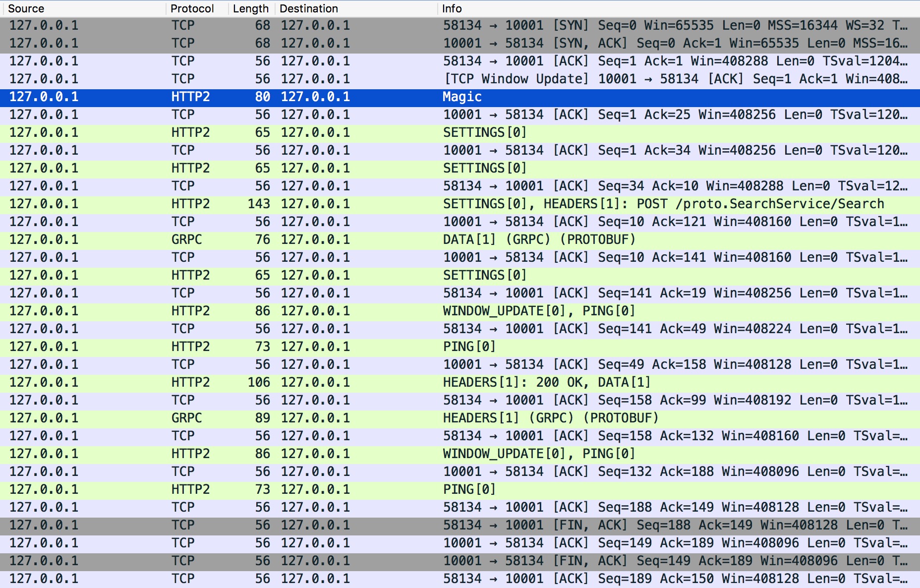Click the Info column header
The width and height of the screenshot is (920, 588).
click(x=452, y=8)
